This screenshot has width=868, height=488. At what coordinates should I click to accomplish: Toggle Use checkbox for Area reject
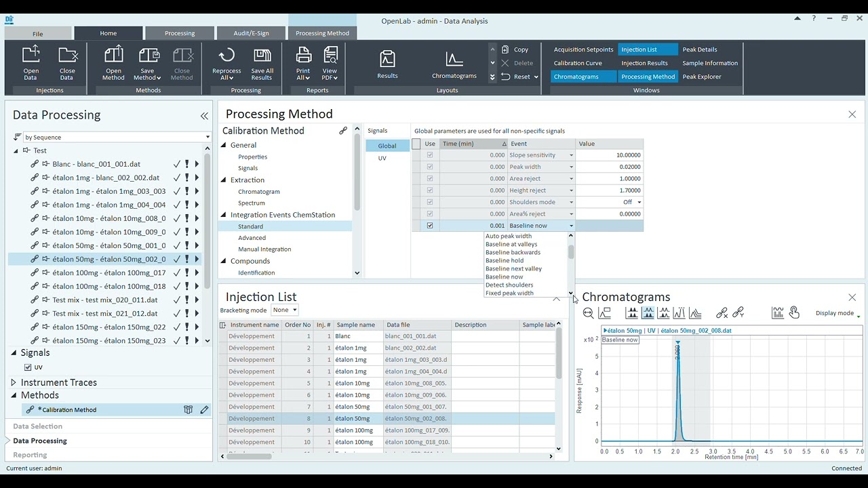[430, 179]
